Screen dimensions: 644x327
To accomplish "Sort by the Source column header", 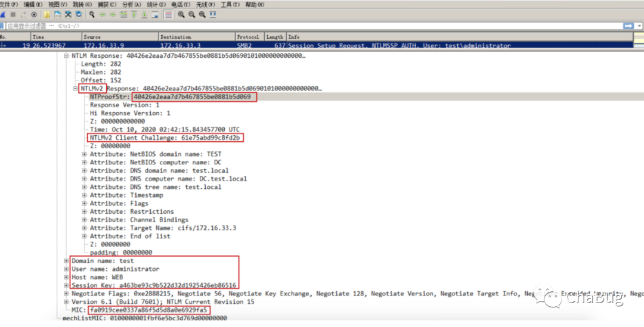I will [120, 37].
